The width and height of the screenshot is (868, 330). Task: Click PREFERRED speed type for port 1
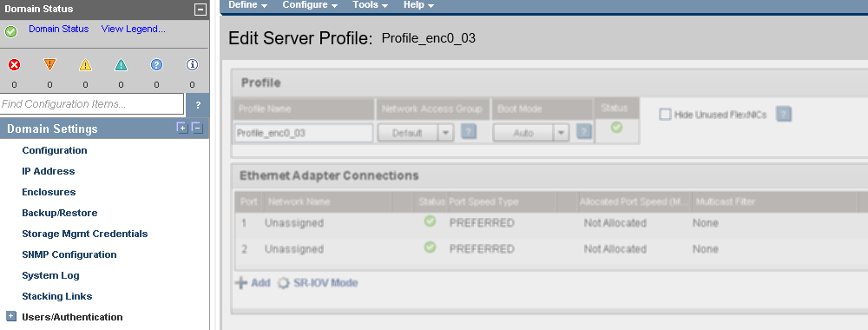[x=482, y=223]
